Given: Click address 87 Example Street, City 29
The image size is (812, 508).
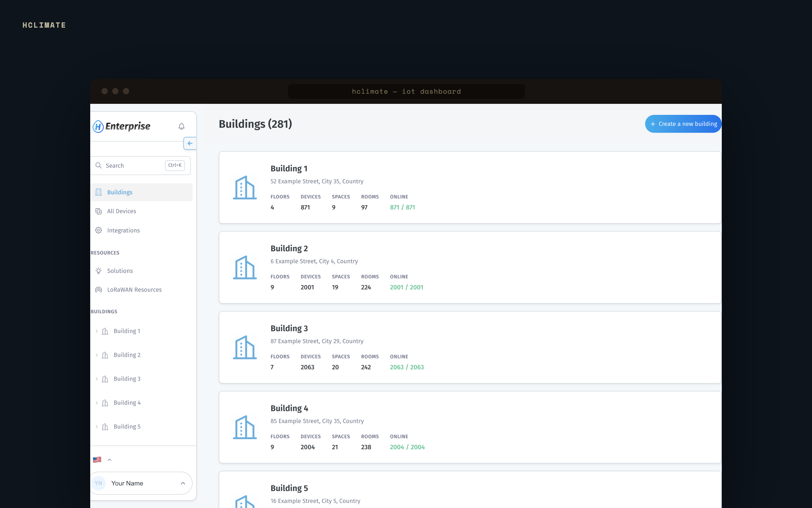Looking at the screenshot, I should [x=317, y=341].
